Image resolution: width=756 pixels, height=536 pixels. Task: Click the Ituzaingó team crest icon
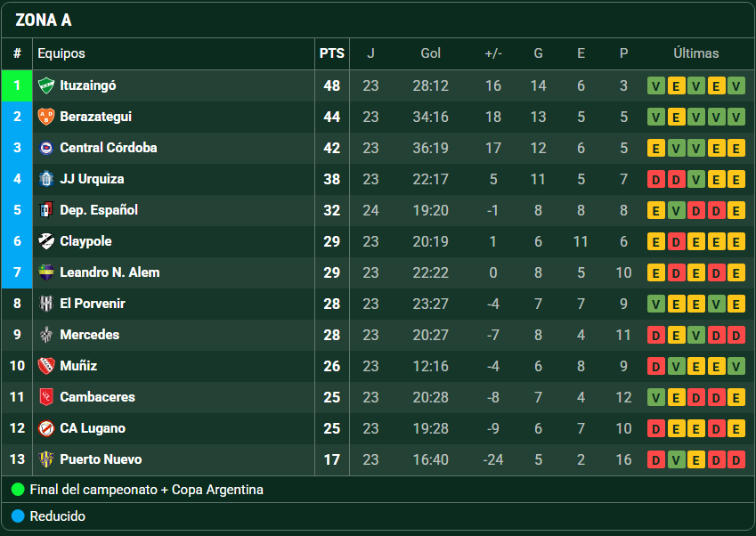point(46,85)
